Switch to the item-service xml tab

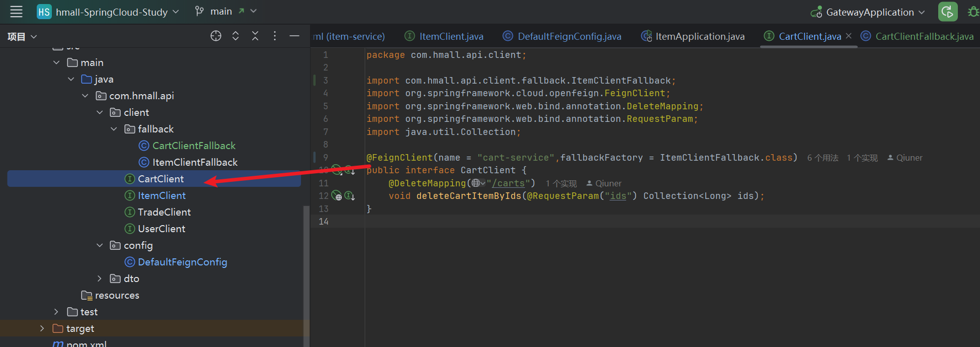click(348, 36)
